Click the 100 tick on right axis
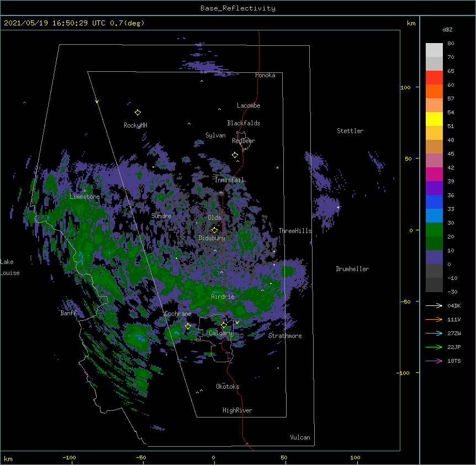This screenshot has height=465, width=476. (405, 87)
